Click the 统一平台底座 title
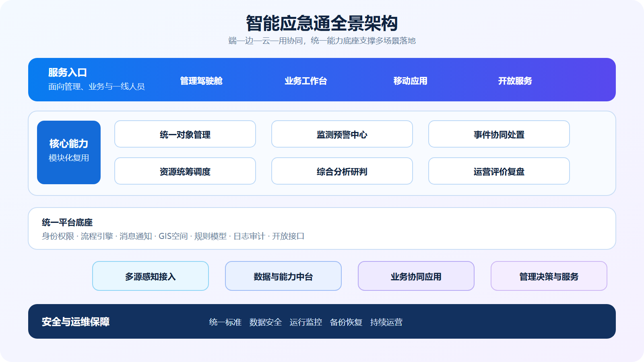The image size is (644, 362). (x=67, y=222)
